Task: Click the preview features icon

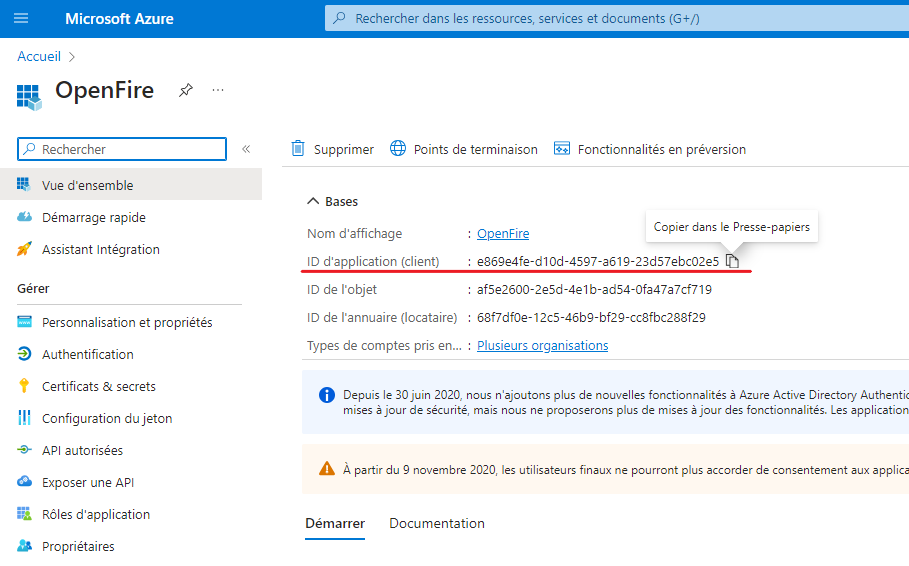Action: tap(562, 148)
